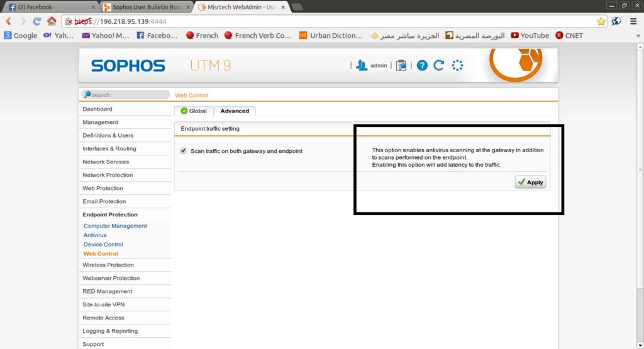Open the admin user icon

tap(362, 65)
